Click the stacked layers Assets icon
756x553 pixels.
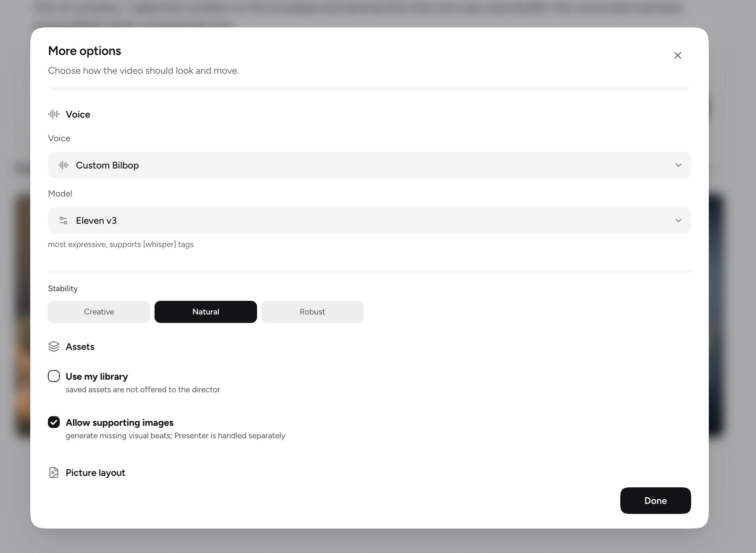54,347
